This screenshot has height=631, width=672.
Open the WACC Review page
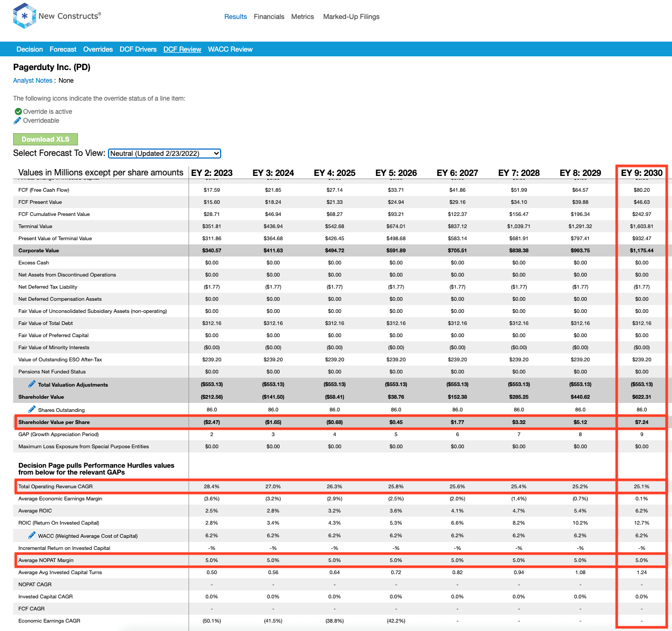[x=230, y=49]
